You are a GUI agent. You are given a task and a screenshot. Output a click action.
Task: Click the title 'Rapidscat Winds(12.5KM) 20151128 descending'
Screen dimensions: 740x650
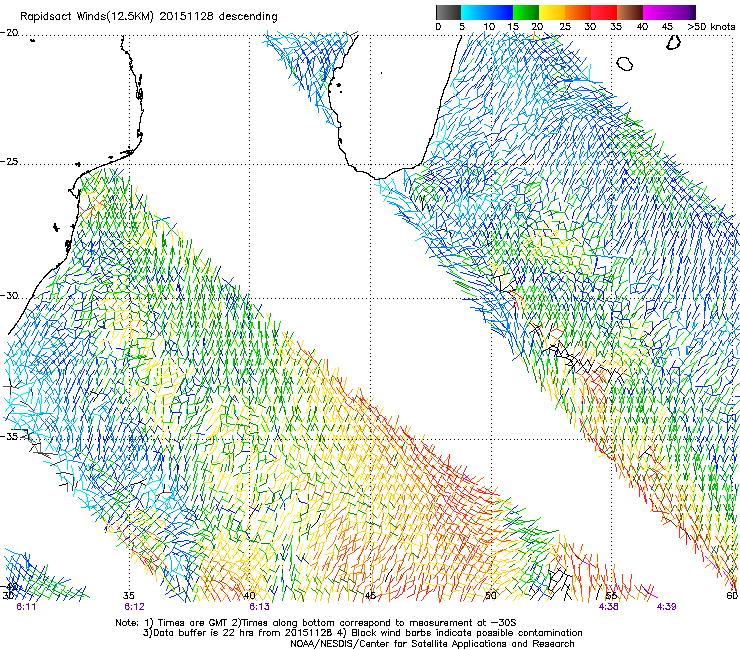pos(149,16)
